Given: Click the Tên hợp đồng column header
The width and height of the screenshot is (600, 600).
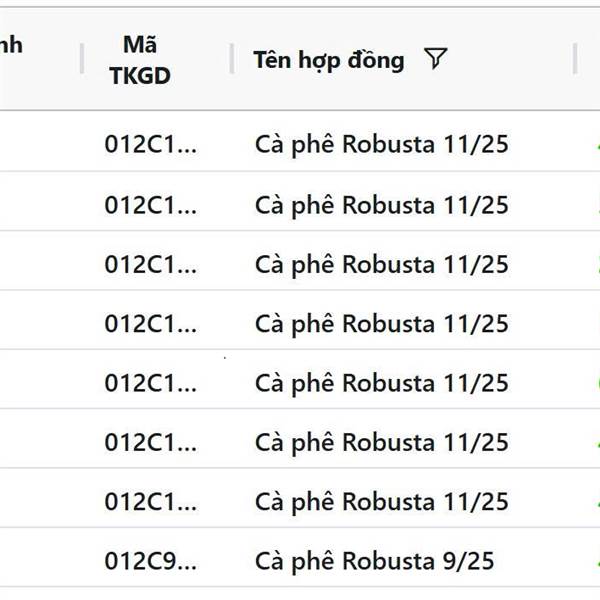Looking at the screenshot, I should pyautogui.click(x=329, y=60).
